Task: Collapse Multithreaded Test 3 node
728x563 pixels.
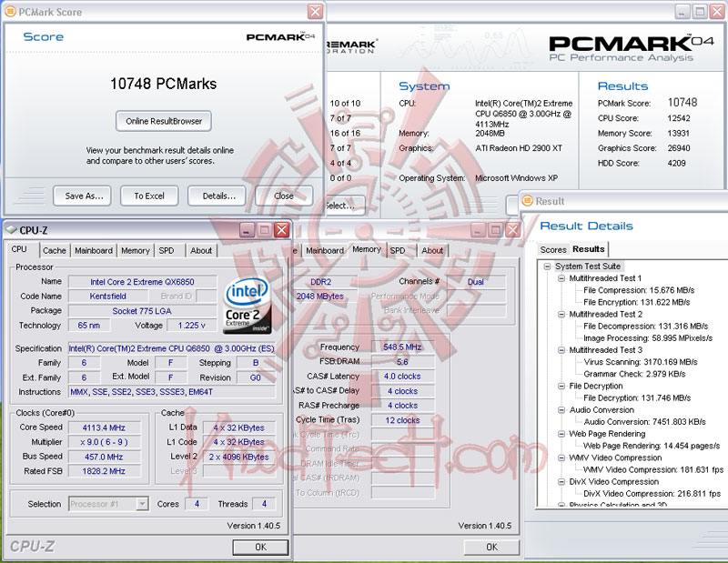Action: pos(561,350)
